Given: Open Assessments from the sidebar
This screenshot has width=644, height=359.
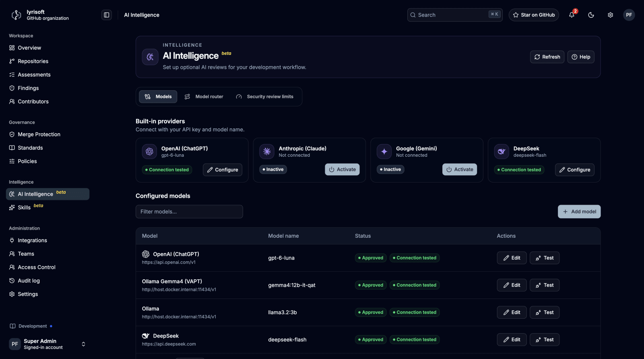Looking at the screenshot, I should [x=47, y=75].
